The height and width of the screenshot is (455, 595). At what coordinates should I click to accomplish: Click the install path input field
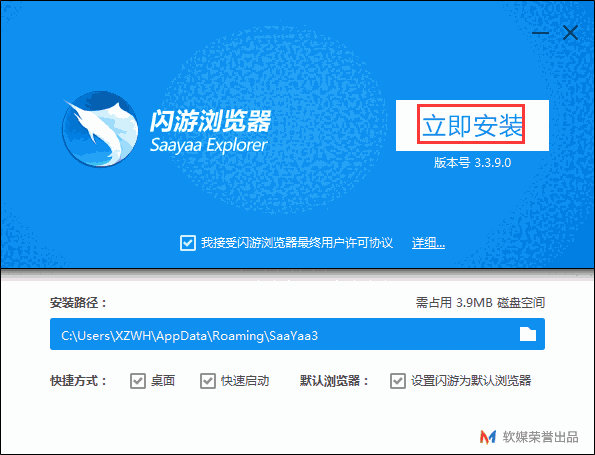(297, 334)
